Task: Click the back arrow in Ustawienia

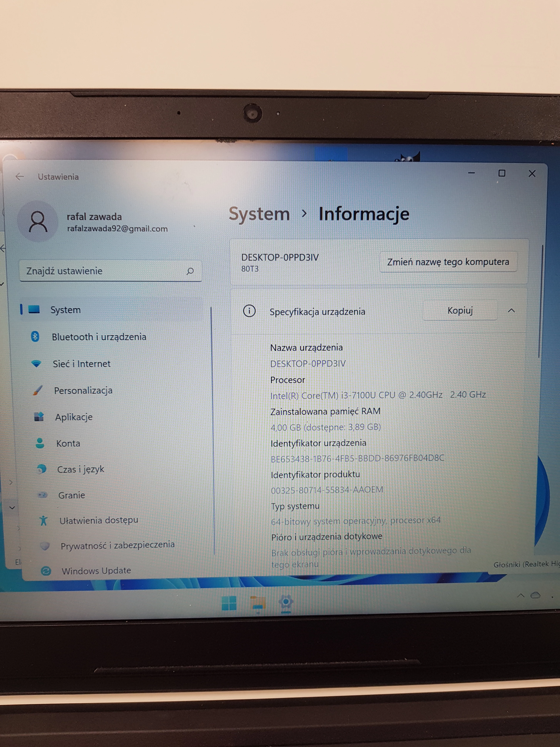Action: point(20,176)
